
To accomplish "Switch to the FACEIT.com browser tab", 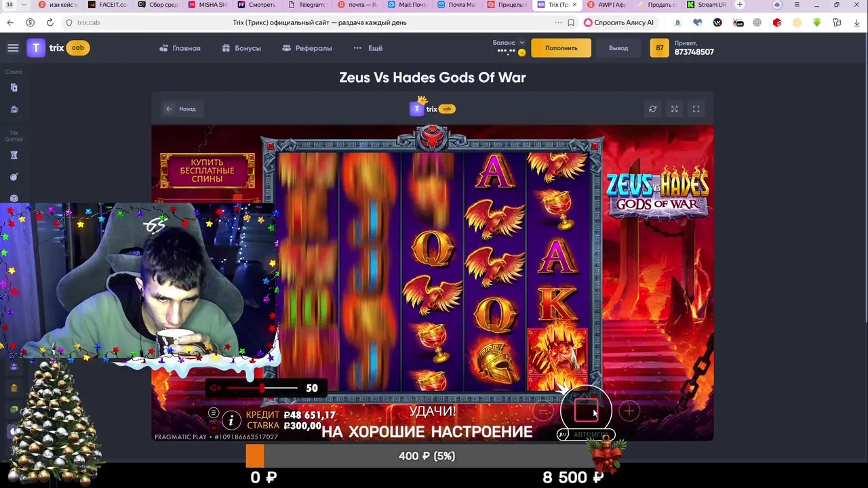I will tap(107, 5).
